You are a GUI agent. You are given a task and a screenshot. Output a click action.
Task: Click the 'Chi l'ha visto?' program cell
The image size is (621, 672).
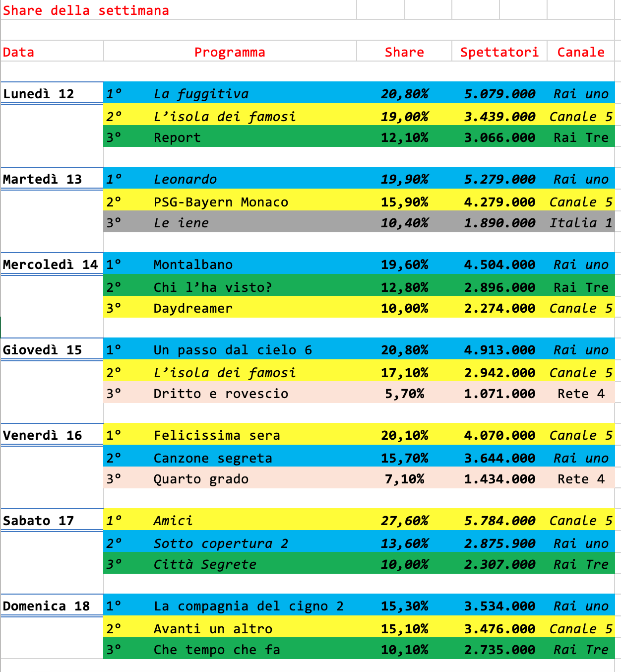pyautogui.click(x=212, y=287)
